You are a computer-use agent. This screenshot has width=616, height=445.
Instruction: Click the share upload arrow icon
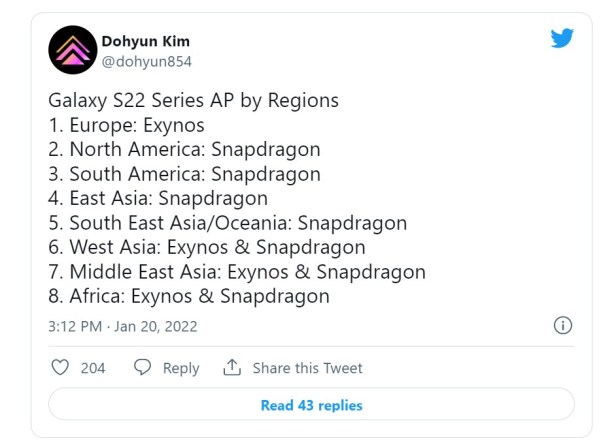232,367
